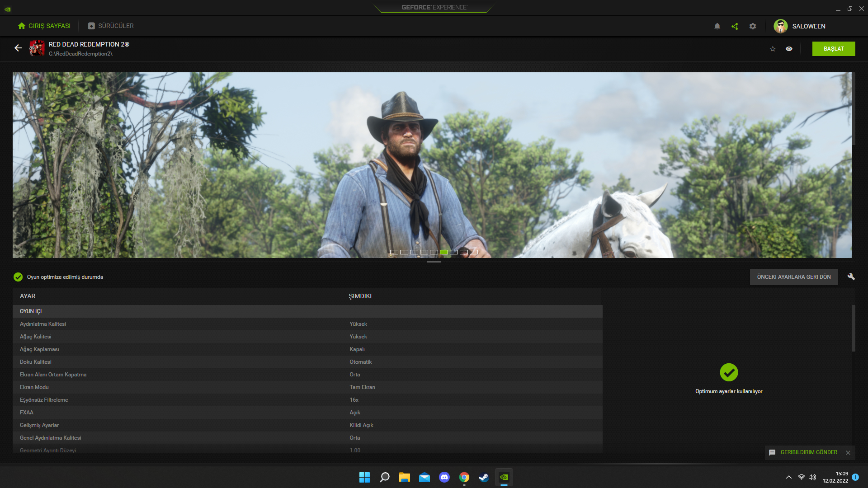The width and height of the screenshot is (868, 488).
Task: Select the fifth screenshot indicator box
Action: [x=434, y=252]
